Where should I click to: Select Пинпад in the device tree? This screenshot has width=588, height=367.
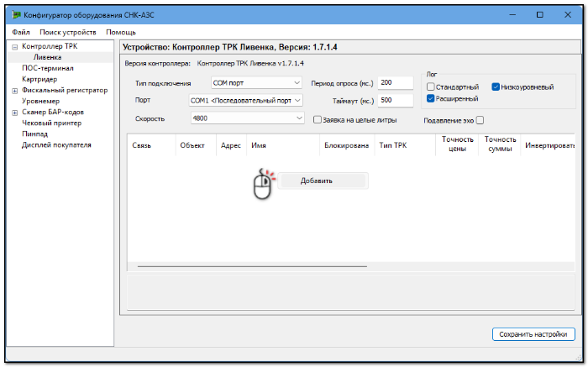point(34,134)
